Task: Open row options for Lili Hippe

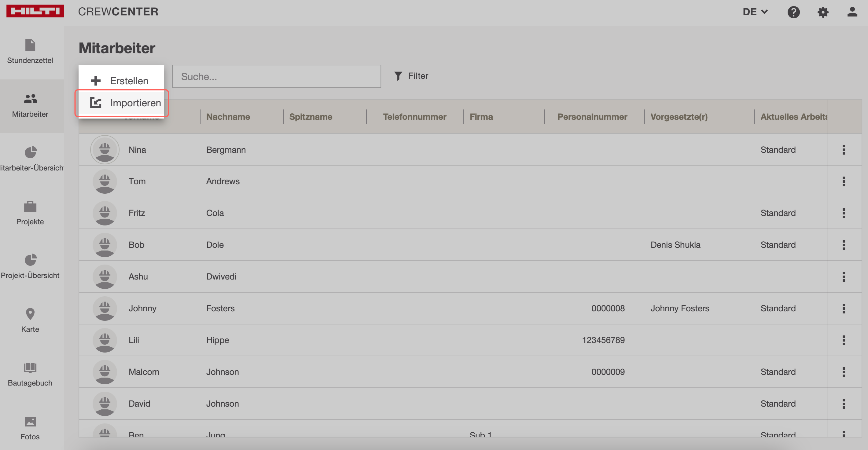Action: (844, 340)
